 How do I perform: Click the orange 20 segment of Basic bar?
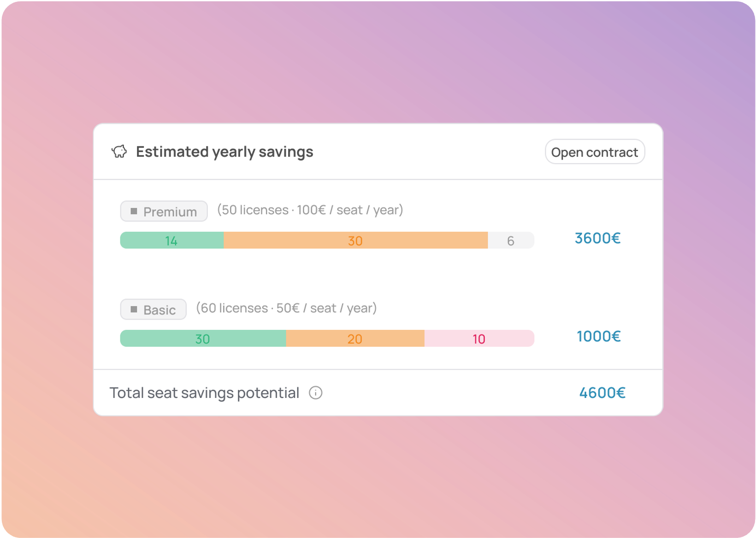coord(355,339)
